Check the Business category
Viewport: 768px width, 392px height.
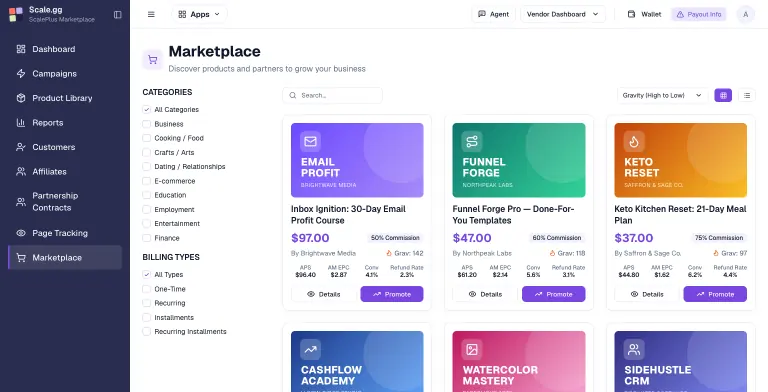click(146, 124)
